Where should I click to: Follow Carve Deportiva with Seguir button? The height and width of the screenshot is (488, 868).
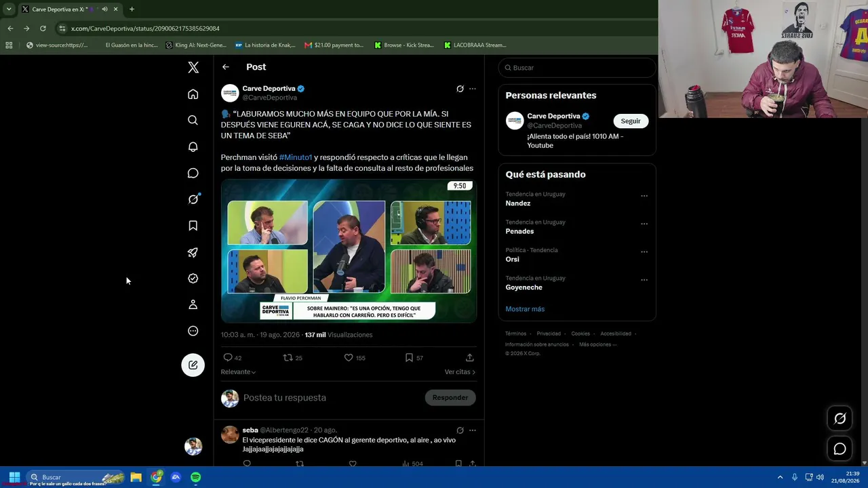pyautogui.click(x=631, y=121)
